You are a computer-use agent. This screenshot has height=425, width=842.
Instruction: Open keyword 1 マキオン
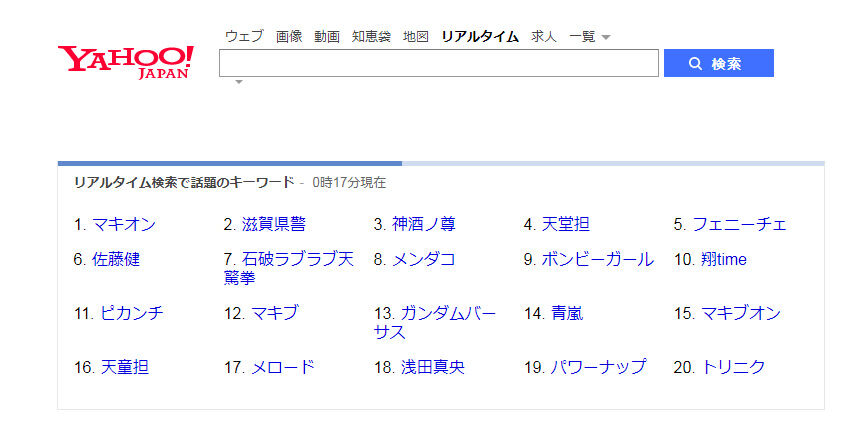click(x=124, y=224)
